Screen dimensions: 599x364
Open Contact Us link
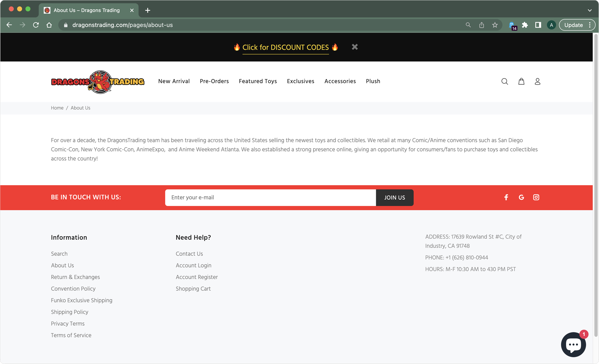point(189,254)
